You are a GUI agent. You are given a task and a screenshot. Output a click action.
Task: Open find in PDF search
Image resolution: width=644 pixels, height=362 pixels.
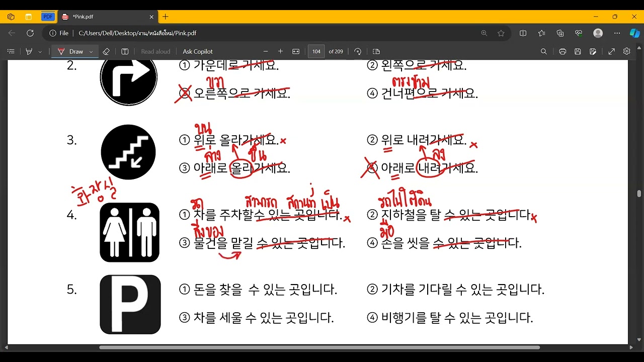pyautogui.click(x=544, y=51)
